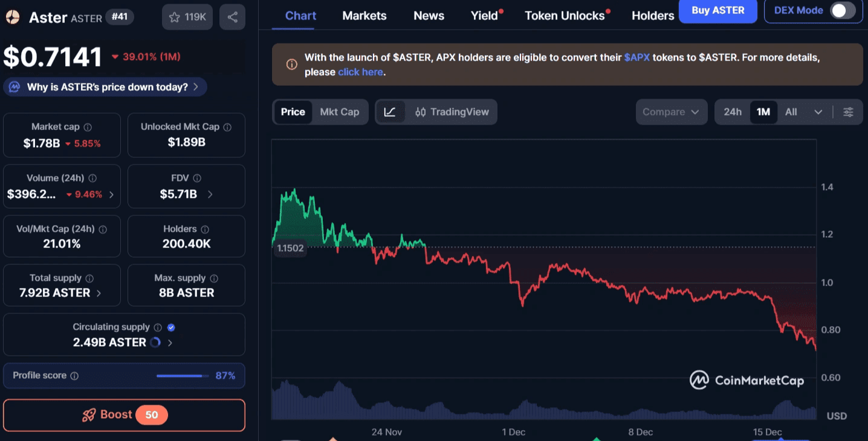868x441 pixels.
Task: Choose the 24h time range
Action: (733, 112)
